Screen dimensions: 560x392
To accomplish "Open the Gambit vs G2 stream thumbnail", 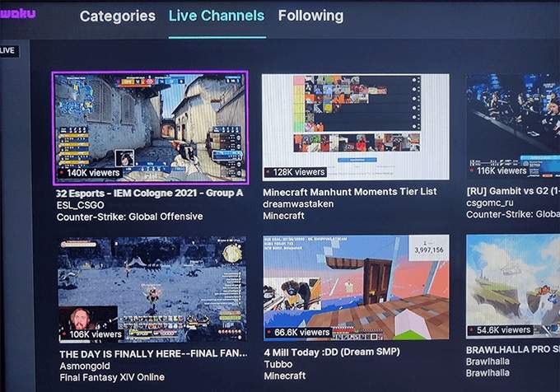I will (513, 126).
